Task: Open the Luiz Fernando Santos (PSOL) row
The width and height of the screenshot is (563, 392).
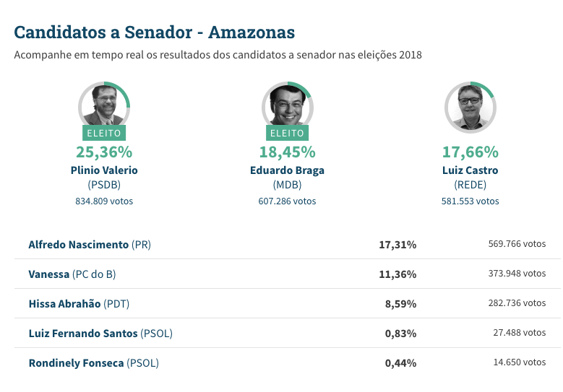Action: [x=100, y=333]
